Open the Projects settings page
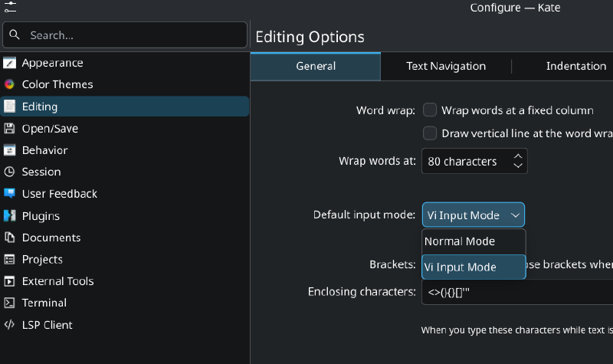This screenshot has height=364, width=613. tap(124, 259)
